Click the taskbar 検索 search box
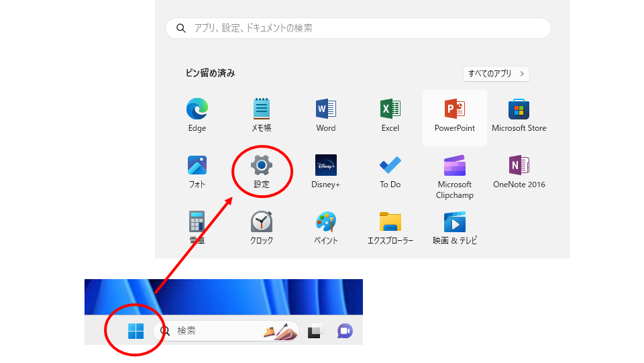This screenshot has height=363, width=644. coord(226,331)
